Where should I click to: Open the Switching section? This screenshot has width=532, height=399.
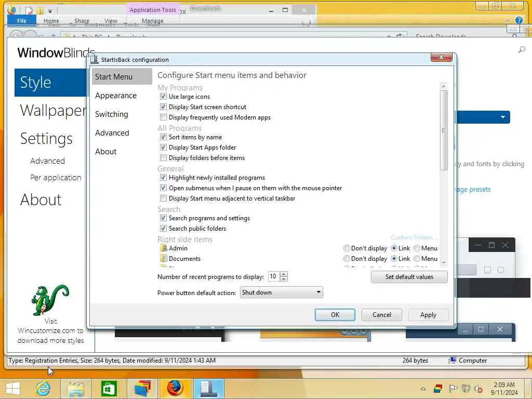coord(112,114)
